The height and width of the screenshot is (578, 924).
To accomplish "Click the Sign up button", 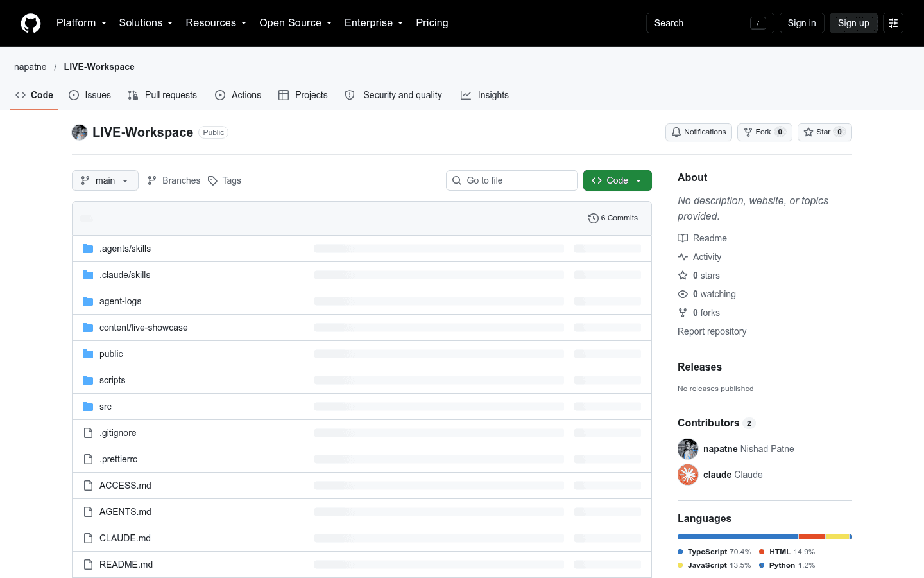I will click(x=853, y=23).
